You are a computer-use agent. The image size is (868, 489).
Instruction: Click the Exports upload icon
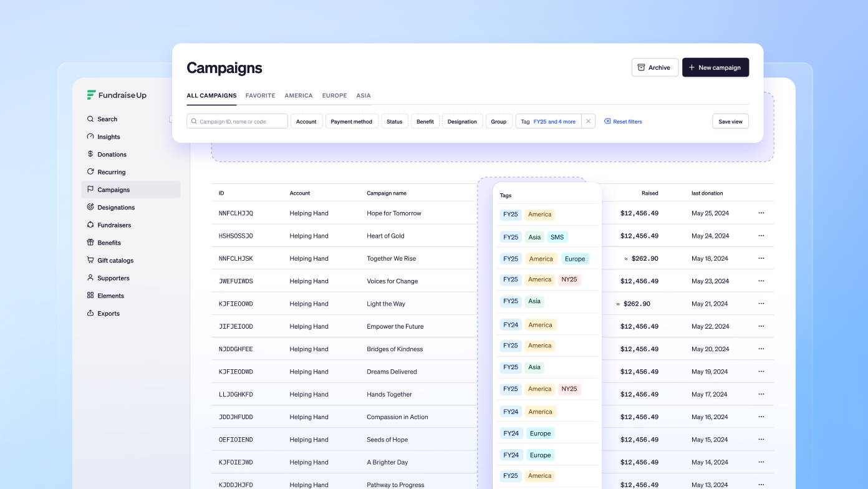pos(90,313)
